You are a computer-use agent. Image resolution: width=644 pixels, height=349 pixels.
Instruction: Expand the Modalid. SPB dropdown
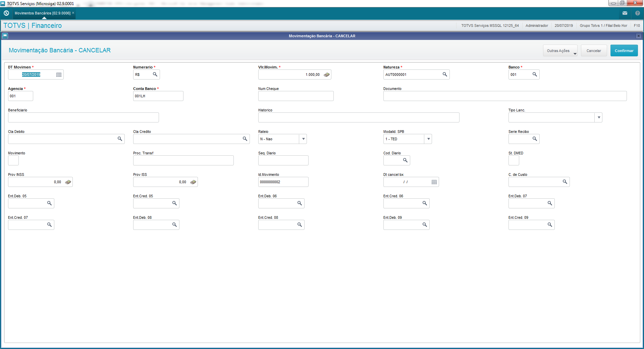[x=428, y=139]
